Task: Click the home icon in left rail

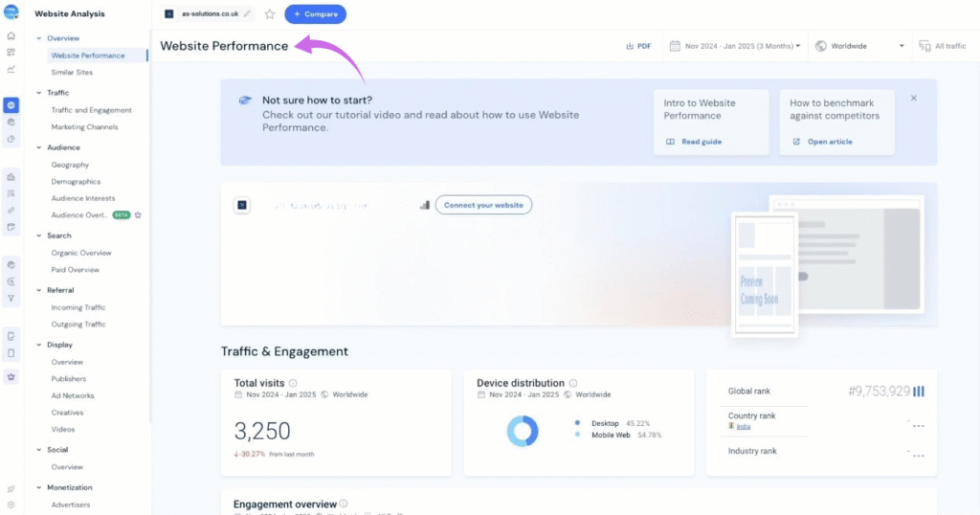Action: point(11,35)
